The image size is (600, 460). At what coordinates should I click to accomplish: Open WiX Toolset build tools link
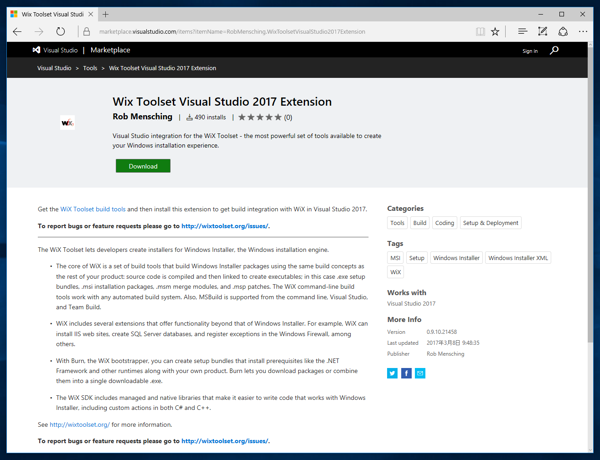coord(93,209)
